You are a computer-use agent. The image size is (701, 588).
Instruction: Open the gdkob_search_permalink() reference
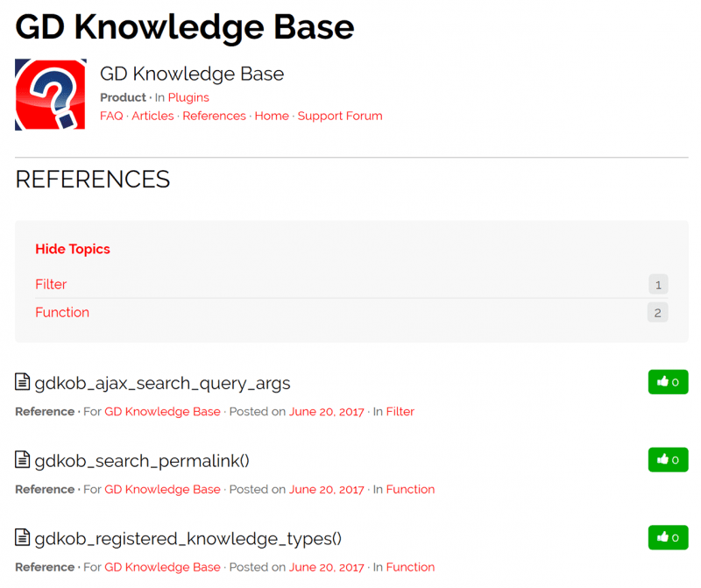[x=142, y=461]
